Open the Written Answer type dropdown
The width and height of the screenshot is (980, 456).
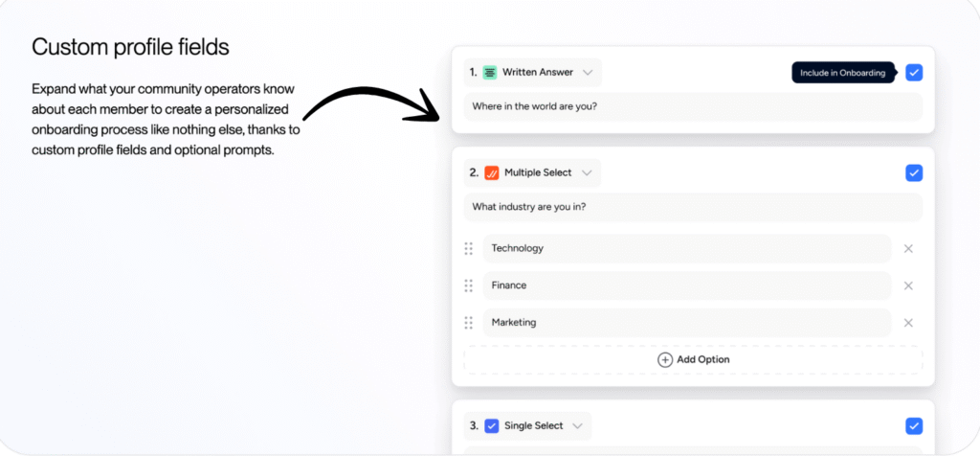[587, 72]
